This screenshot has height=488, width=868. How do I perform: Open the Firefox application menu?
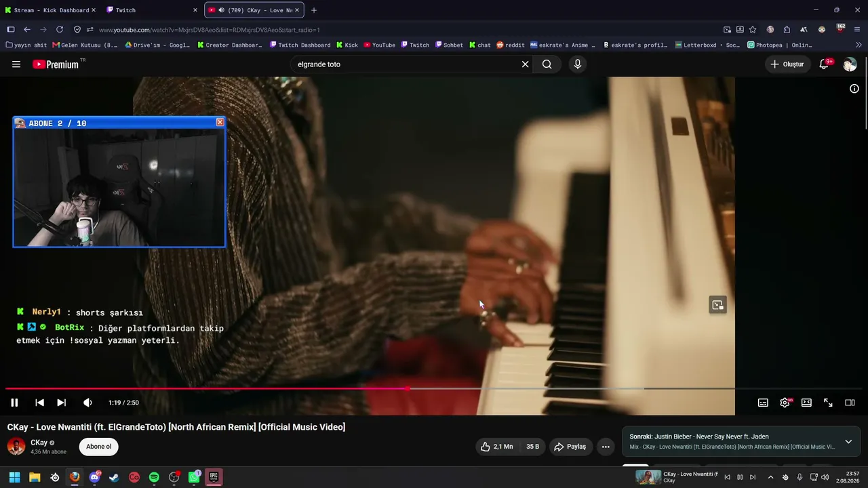[x=857, y=30]
